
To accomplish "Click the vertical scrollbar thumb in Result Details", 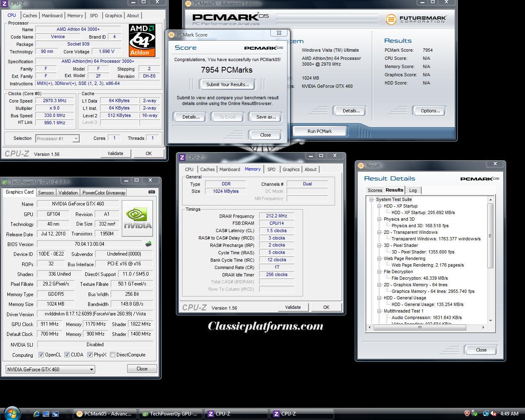I will (x=490, y=235).
